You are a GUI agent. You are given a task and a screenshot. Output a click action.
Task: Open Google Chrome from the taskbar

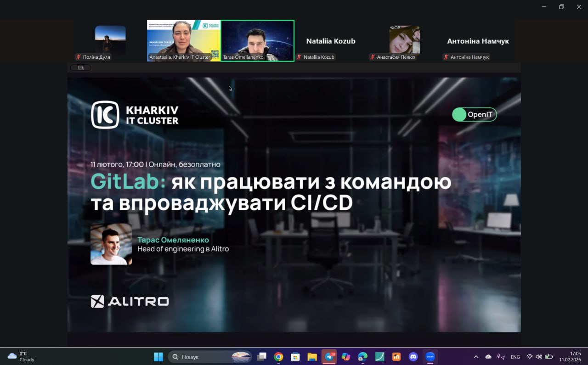tap(278, 357)
